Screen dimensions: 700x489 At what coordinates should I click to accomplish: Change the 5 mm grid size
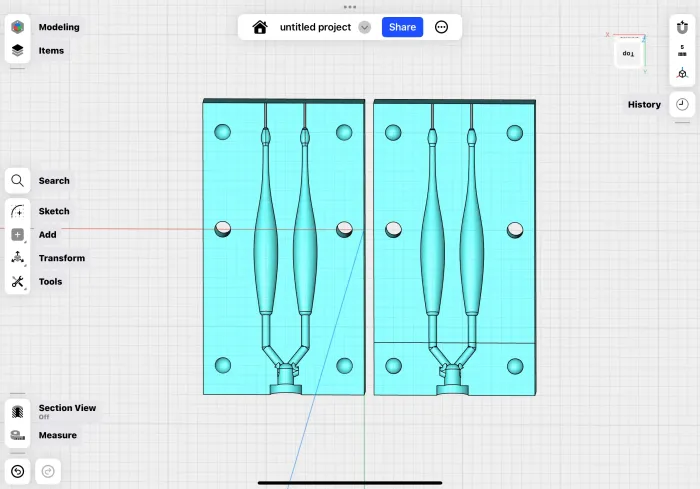pos(682,50)
